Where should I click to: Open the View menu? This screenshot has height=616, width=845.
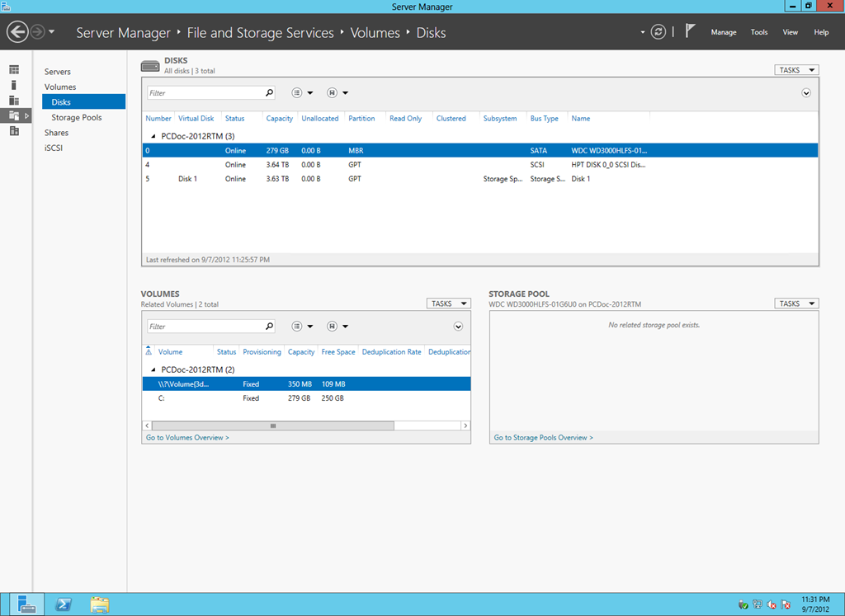click(790, 32)
